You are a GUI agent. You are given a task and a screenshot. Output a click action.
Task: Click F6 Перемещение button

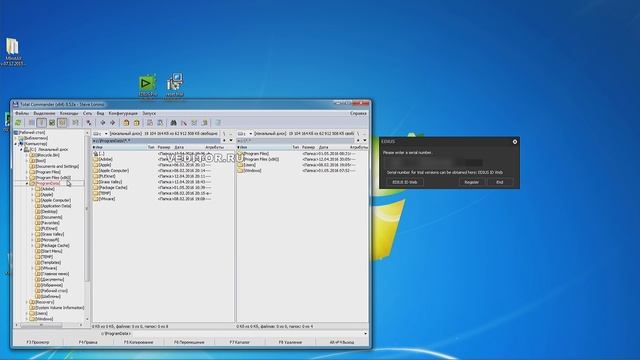pos(189,342)
